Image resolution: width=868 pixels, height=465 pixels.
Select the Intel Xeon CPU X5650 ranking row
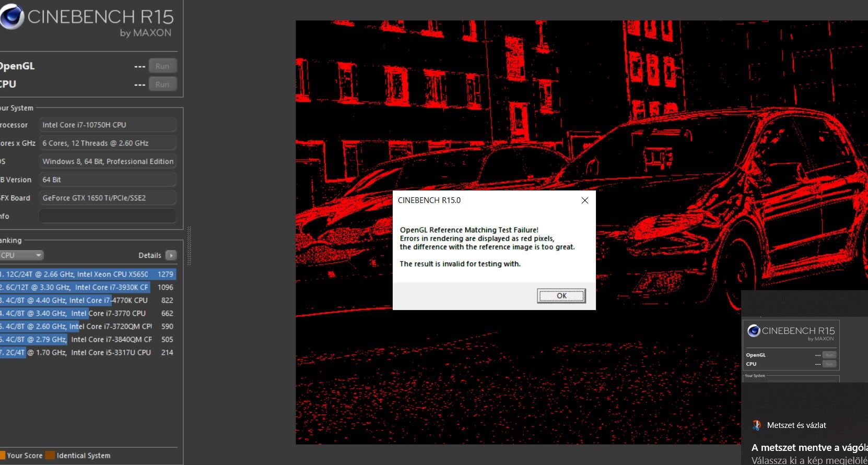coord(88,274)
